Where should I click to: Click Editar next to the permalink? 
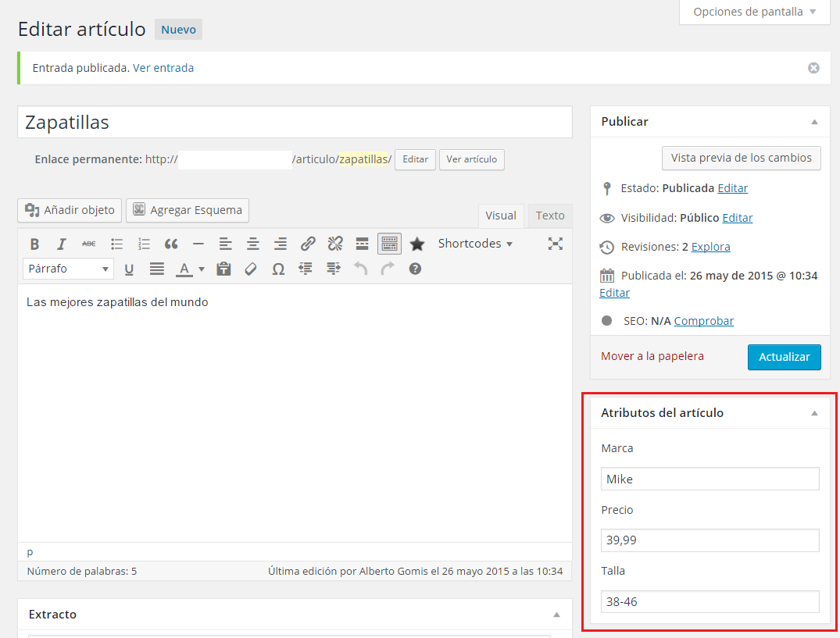coord(415,159)
